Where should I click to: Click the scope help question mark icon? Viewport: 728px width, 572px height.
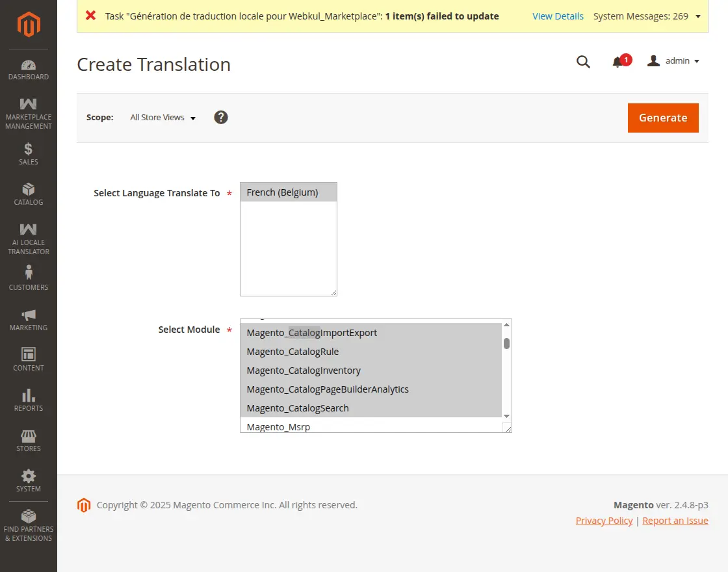tap(221, 118)
